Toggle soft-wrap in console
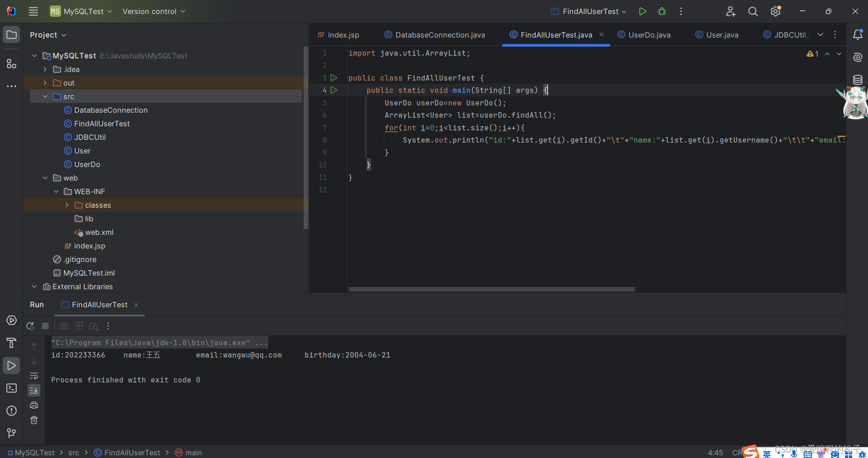The height and width of the screenshot is (458, 868). click(x=34, y=376)
